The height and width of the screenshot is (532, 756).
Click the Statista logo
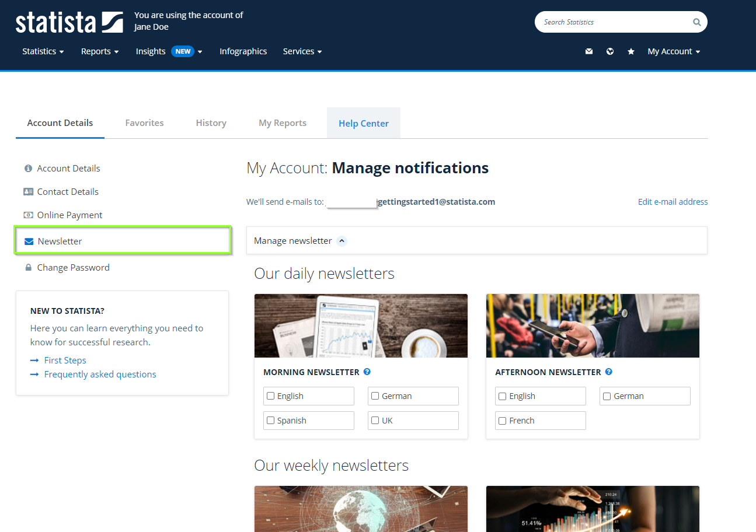(69, 22)
